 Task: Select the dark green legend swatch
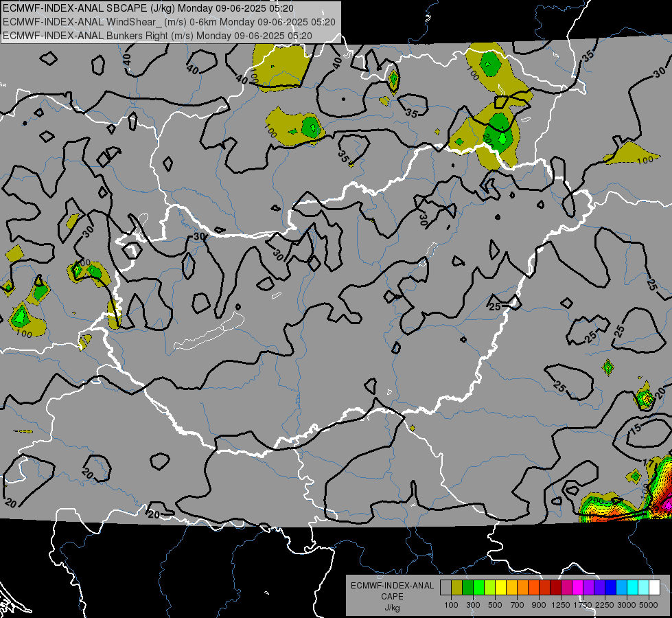point(467,588)
